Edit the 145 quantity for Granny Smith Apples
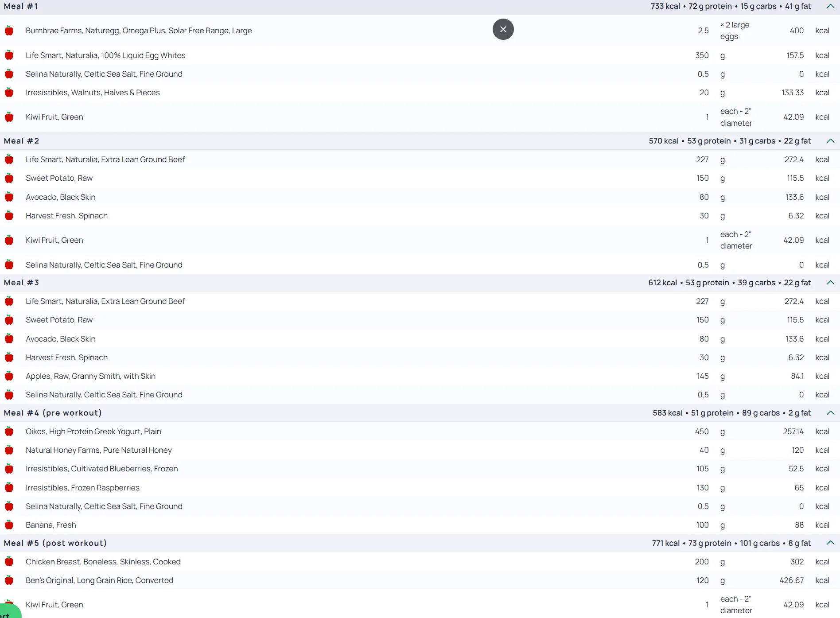 click(x=703, y=376)
